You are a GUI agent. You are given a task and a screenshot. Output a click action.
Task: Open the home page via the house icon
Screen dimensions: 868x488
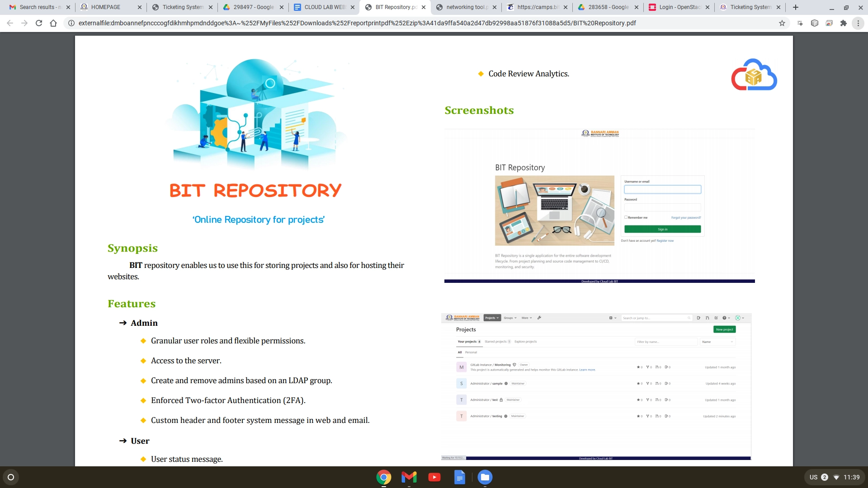(x=53, y=23)
